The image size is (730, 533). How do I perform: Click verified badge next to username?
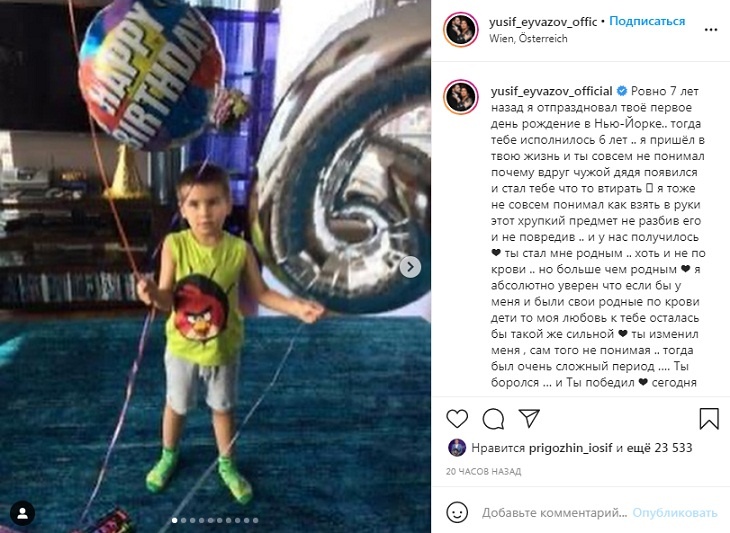[x=622, y=91]
